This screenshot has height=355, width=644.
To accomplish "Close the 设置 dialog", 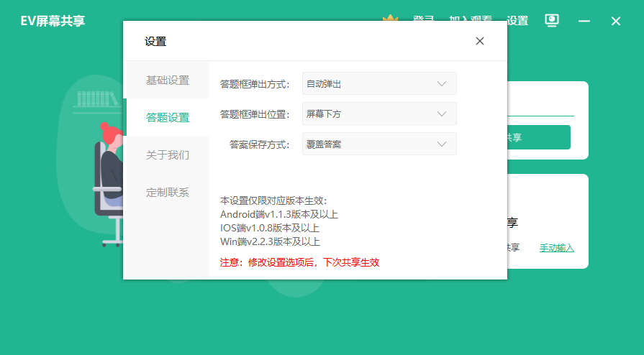I will point(480,41).
